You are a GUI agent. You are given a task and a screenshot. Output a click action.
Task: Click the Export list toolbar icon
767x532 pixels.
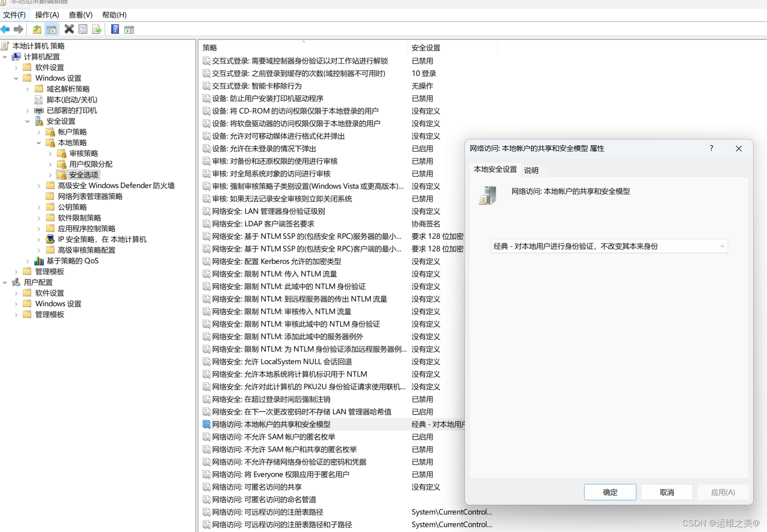pyautogui.click(x=97, y=30)
